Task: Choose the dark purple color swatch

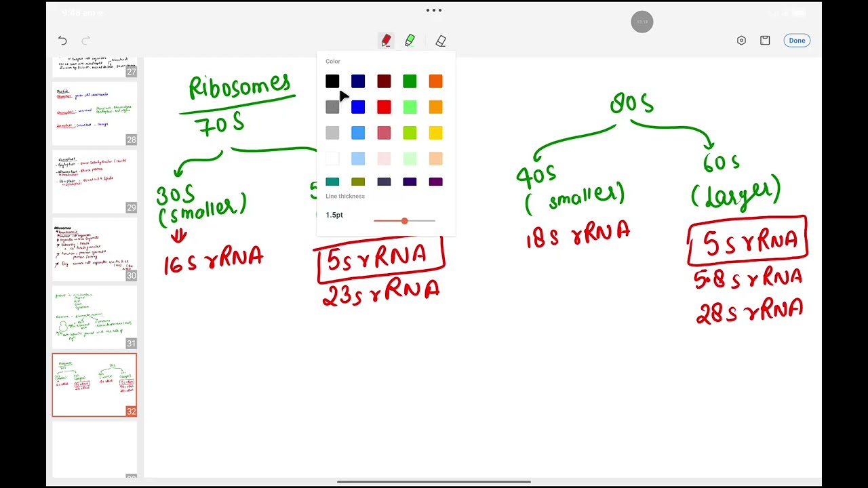Action: click(x=435, y=182)
